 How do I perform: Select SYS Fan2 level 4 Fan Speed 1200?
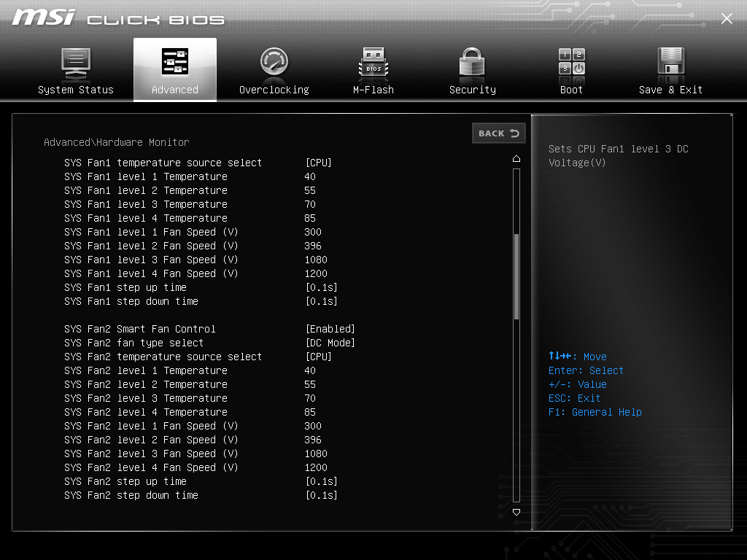[316, 467]
